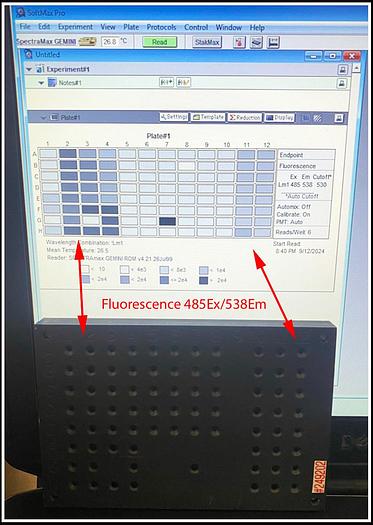Open the Experiment menu
This screenshot has width=373, height=525.
click(75, 27)
